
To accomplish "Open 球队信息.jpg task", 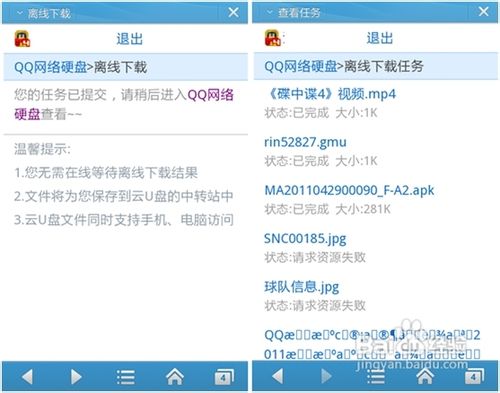I will pos(302,287).
